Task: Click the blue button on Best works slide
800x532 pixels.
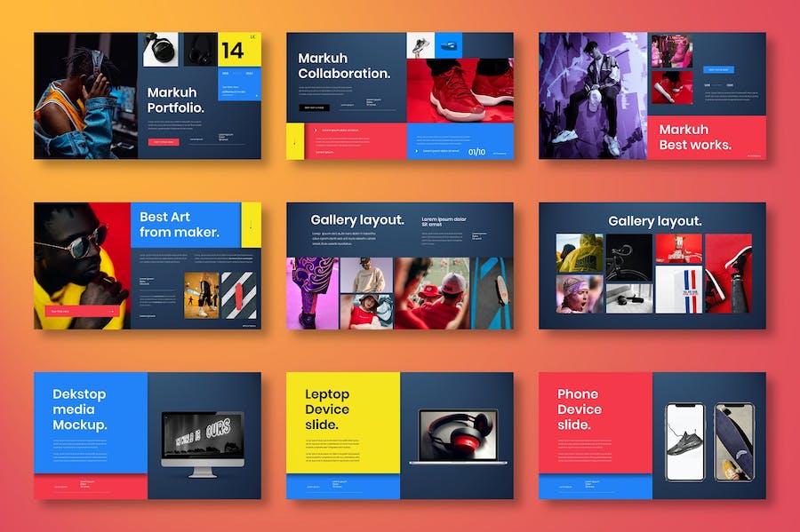Action: 718,69
